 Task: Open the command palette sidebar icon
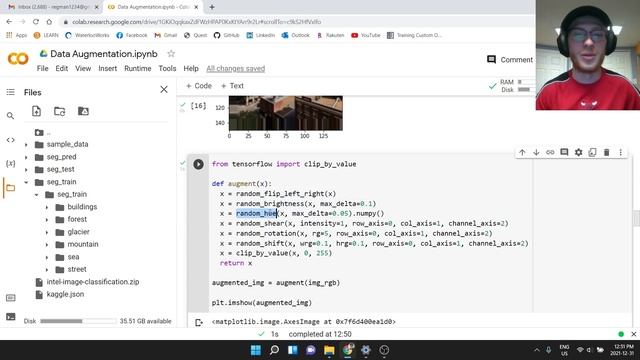tap(11, 298)
